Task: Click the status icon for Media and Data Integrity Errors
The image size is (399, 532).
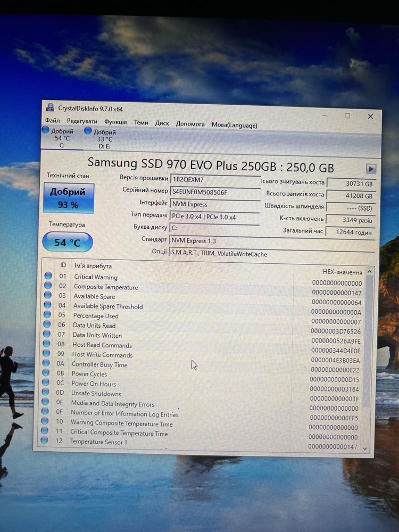Action: pos(45,401)
